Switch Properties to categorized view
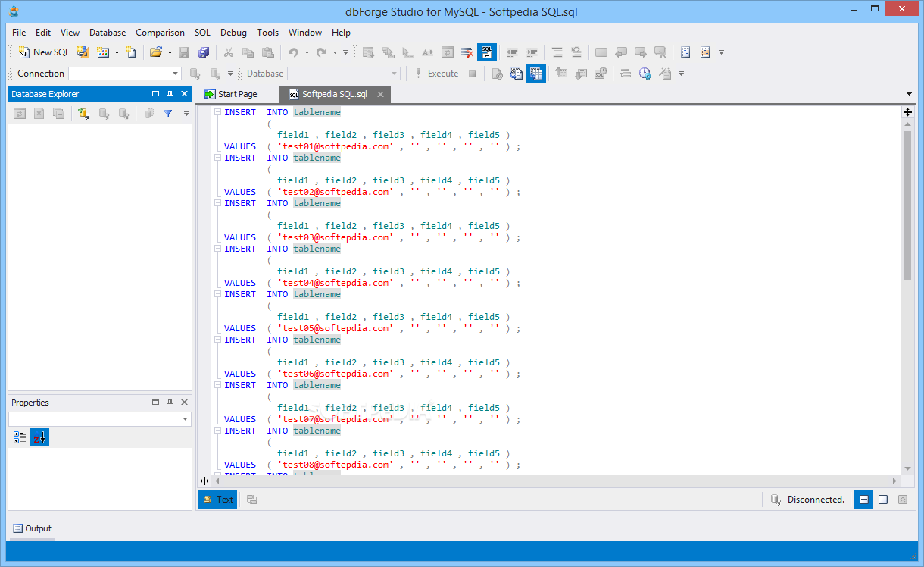The height and width of the screenshot is (567, 924). click(x=20, y=437)
